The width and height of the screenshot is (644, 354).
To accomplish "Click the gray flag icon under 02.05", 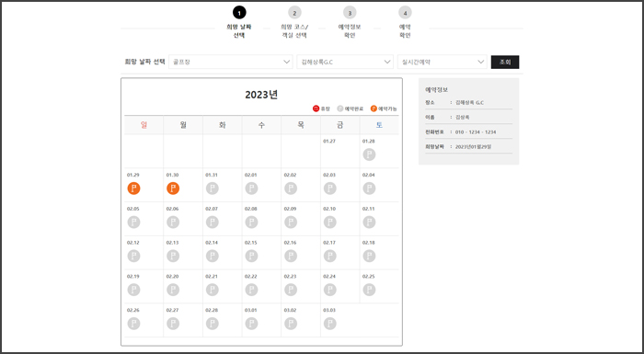I will (133, 223).
